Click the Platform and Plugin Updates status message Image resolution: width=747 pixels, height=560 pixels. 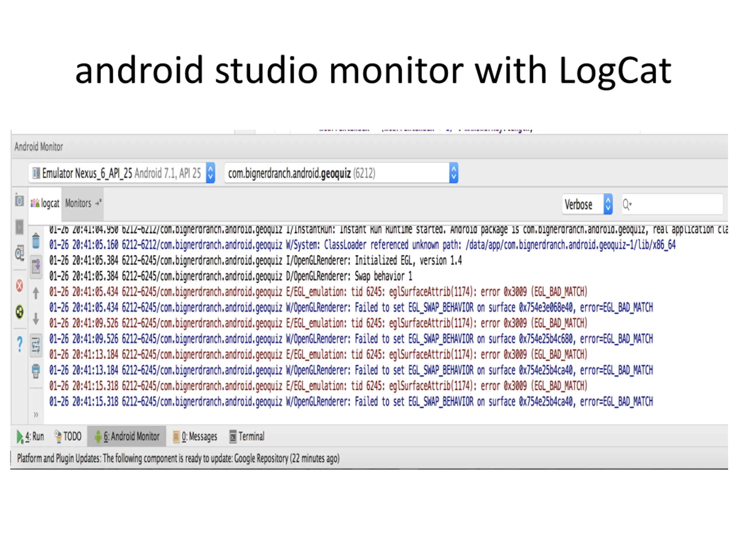click(x=178, y=459)
